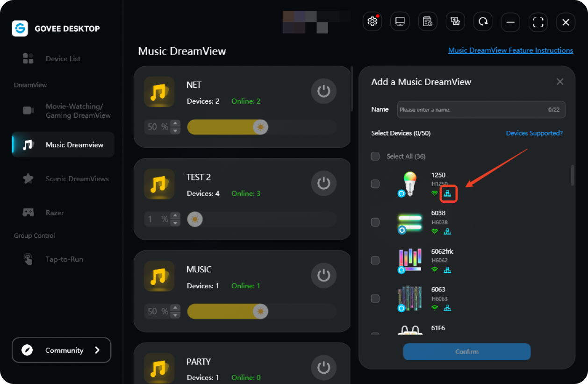Select the 6038 device checkbox
Viewport: 588px width, 384px height.
[x=375, y=222]
